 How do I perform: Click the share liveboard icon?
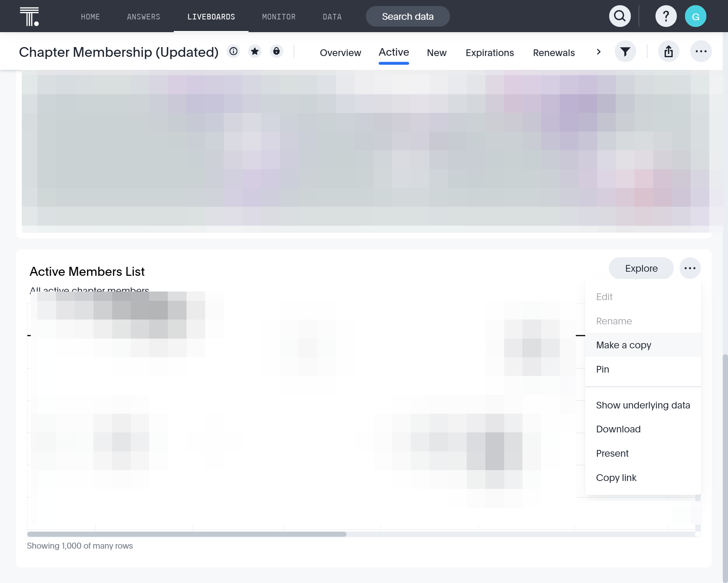click(x=669, y=52)
